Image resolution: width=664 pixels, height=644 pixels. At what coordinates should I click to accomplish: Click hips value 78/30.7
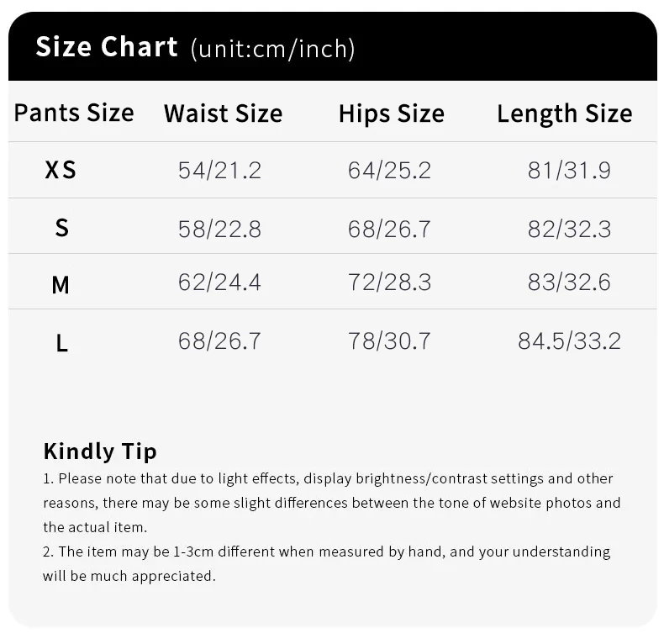tap(389, 340)
